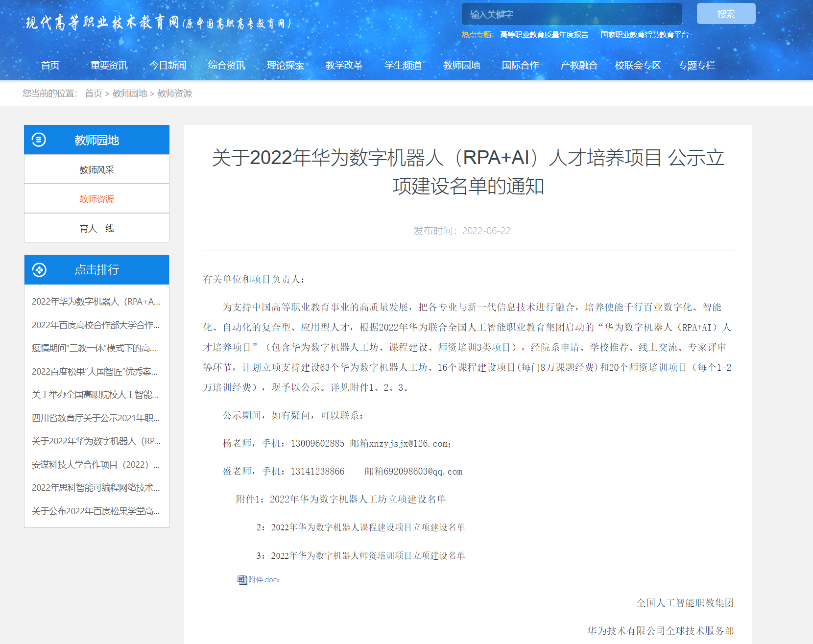Focus the 输入关键字 search field

point(572,14)
